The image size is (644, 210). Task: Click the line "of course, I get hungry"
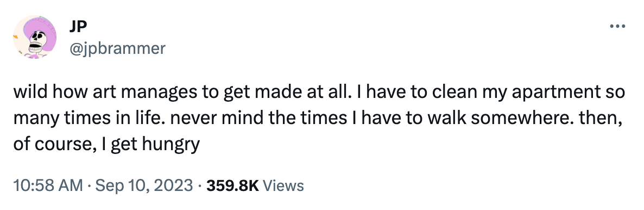tap(106, 145)
